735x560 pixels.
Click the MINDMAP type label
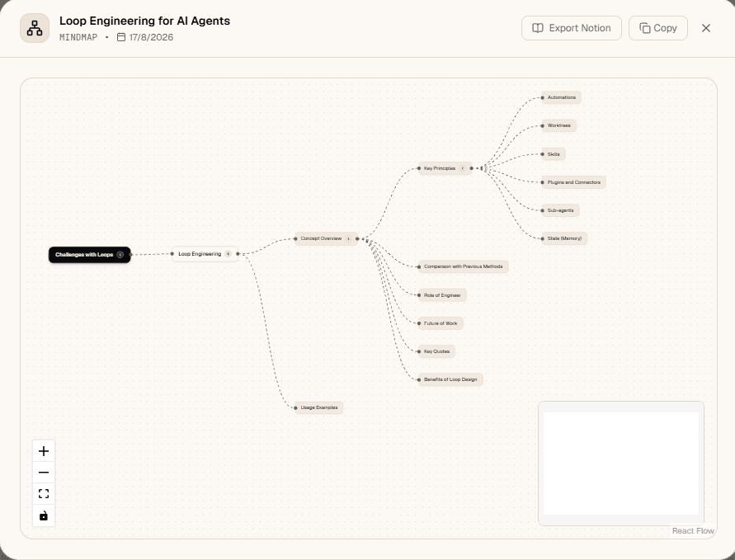pos(78,37)
